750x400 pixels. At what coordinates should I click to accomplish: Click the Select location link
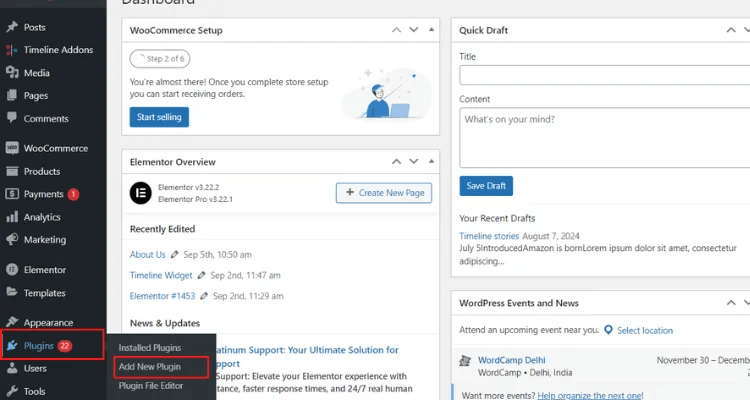645,331
